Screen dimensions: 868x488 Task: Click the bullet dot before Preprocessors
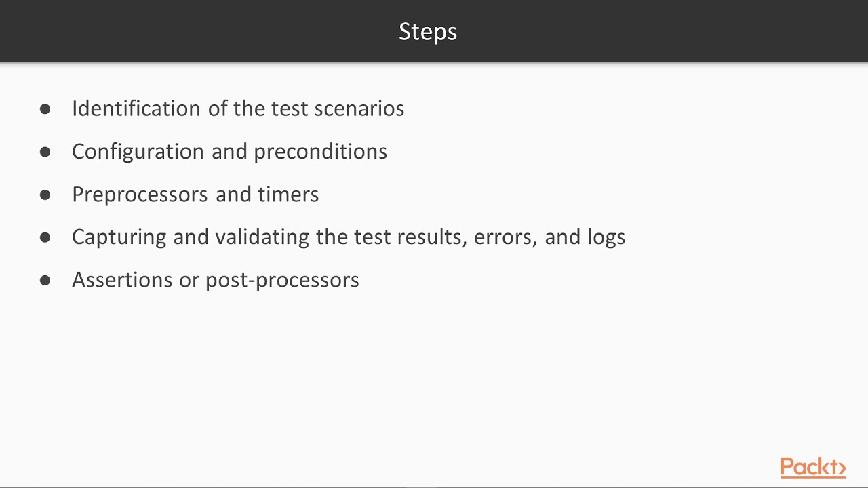pos(45,195)
